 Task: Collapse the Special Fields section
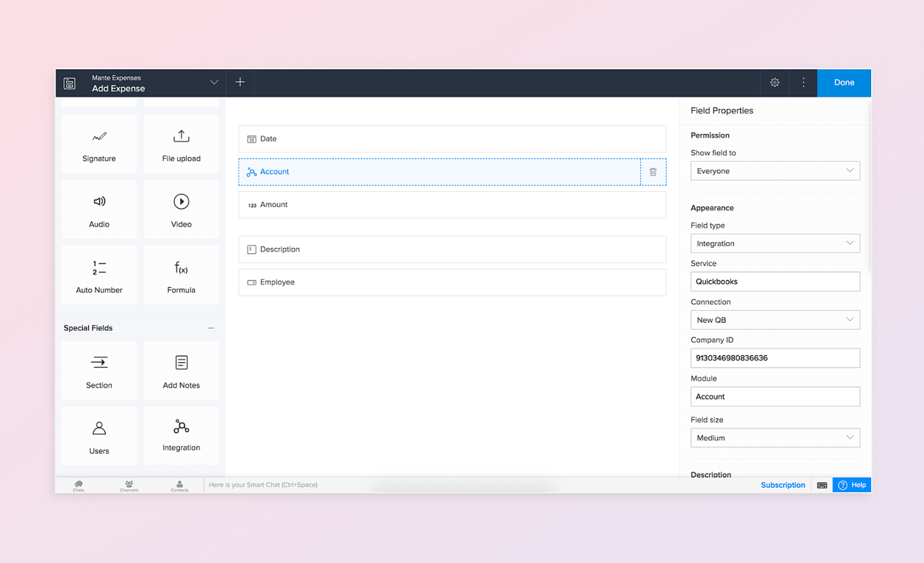pyautogui.click(x=211, y=328)
